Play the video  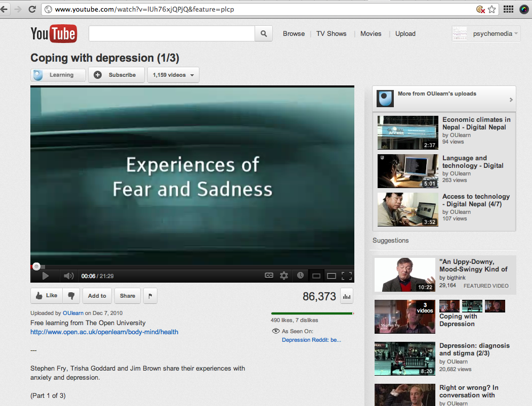pyautogui.click(x=45, y=276)
